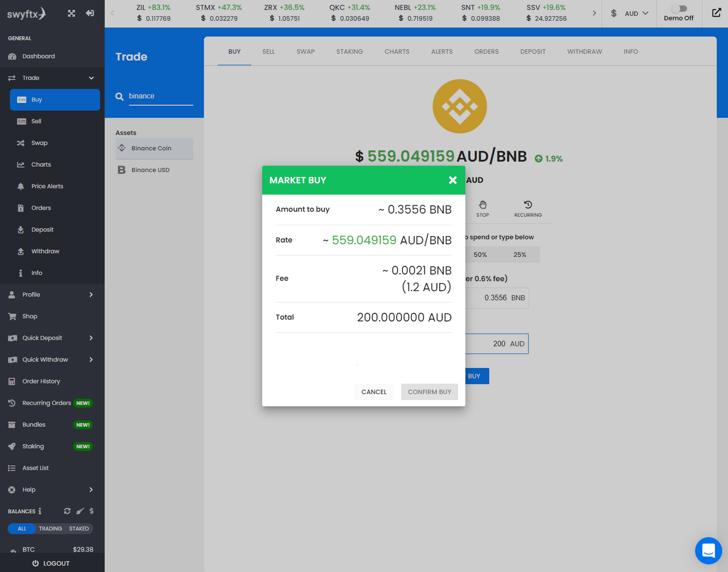This screenshot has height=572, width=728.
Task: Open live chat bubble
Action: click(708, 551)
